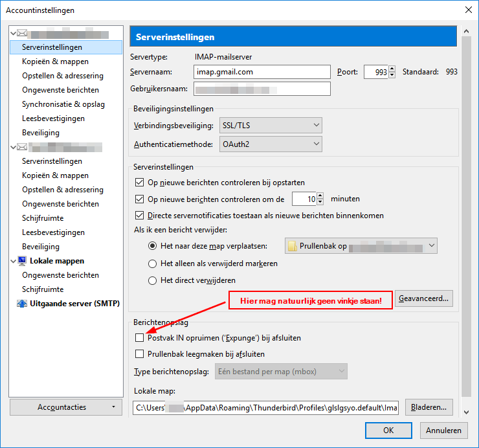479x448 pixels.
Task: Close the Accountinstellingen dialog with the X
Action: pos(468,10)
